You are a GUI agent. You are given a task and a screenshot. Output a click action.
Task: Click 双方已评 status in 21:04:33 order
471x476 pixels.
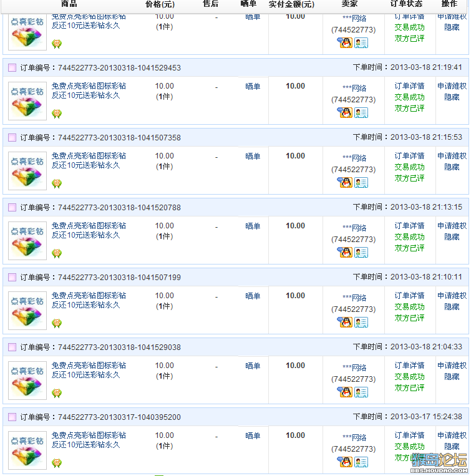point(409,388)
